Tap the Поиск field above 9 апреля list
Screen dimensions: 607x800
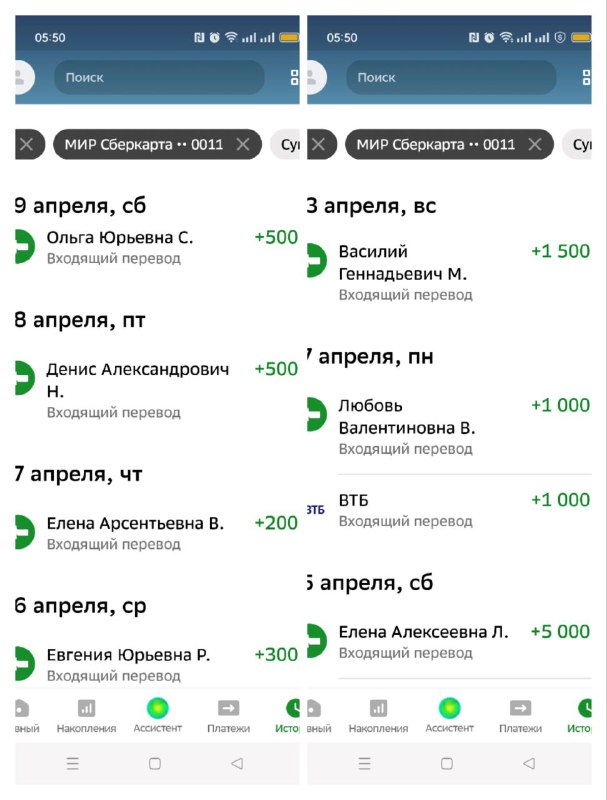159,78
